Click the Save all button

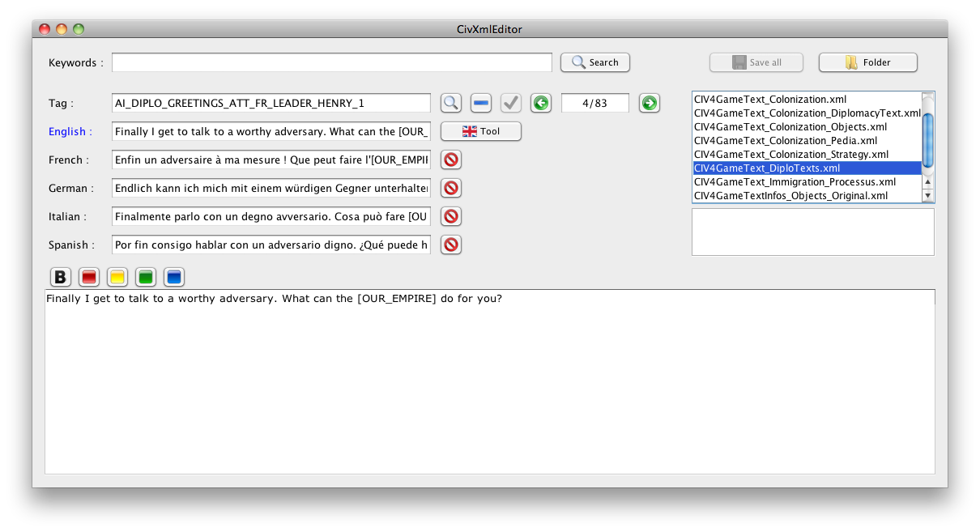click(x=756, y=62)
